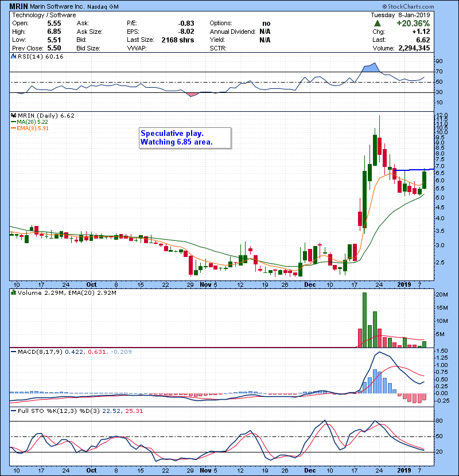
Task: Pick the Full STO legend line marker
Action: click(13, 411)
